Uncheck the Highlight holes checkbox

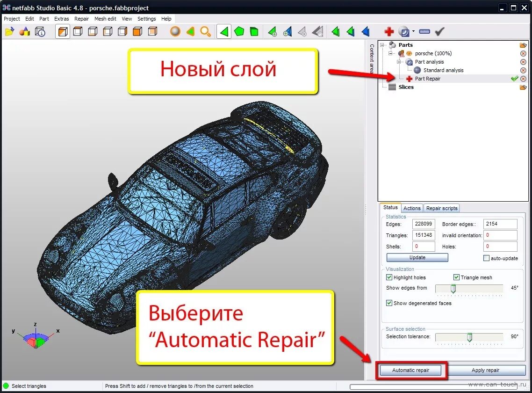click(x=389, y=277)
